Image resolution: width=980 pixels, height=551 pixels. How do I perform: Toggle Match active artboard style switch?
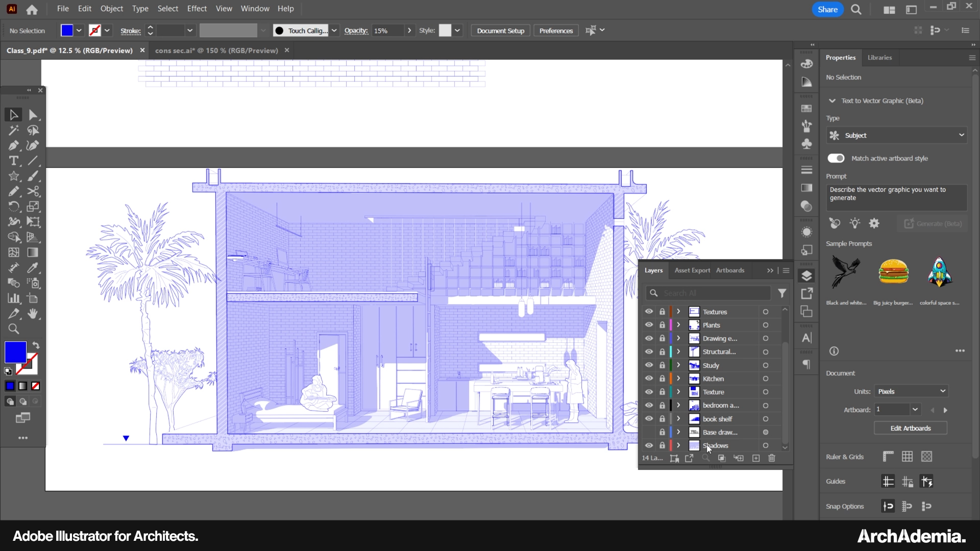click(836, 158)
